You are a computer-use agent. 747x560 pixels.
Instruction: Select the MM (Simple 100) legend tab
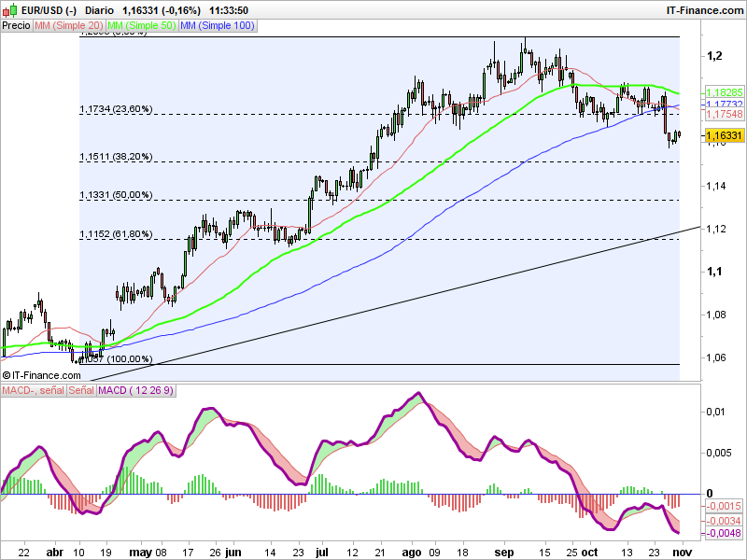218,26
